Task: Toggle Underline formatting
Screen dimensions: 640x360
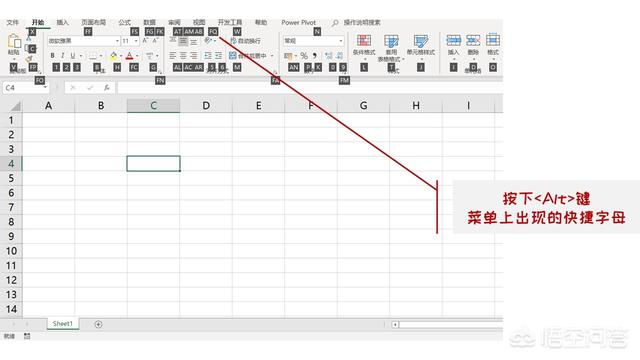Action: click(73, 56)
